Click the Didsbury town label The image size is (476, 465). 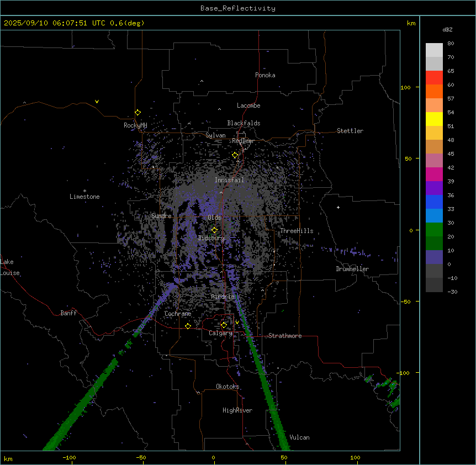click(211, 238)
